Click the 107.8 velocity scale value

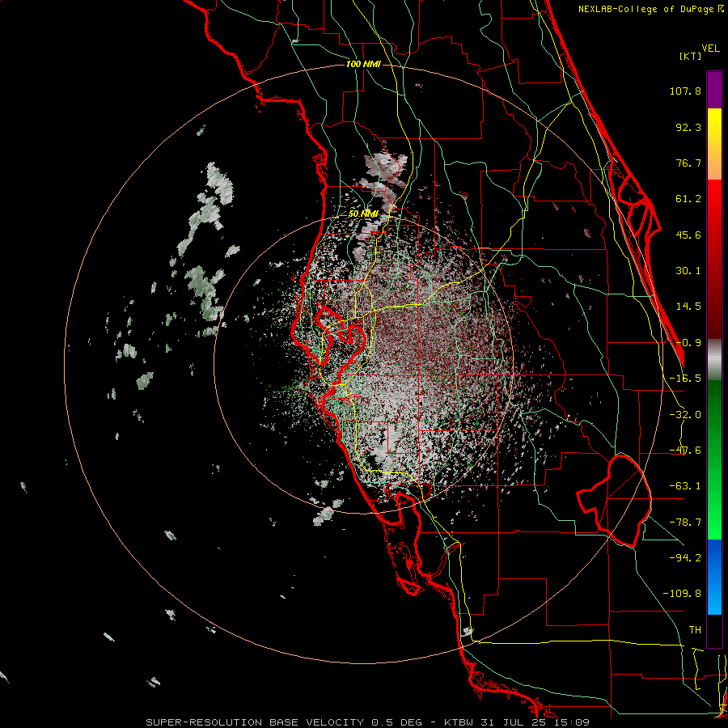tap(685, 91)
